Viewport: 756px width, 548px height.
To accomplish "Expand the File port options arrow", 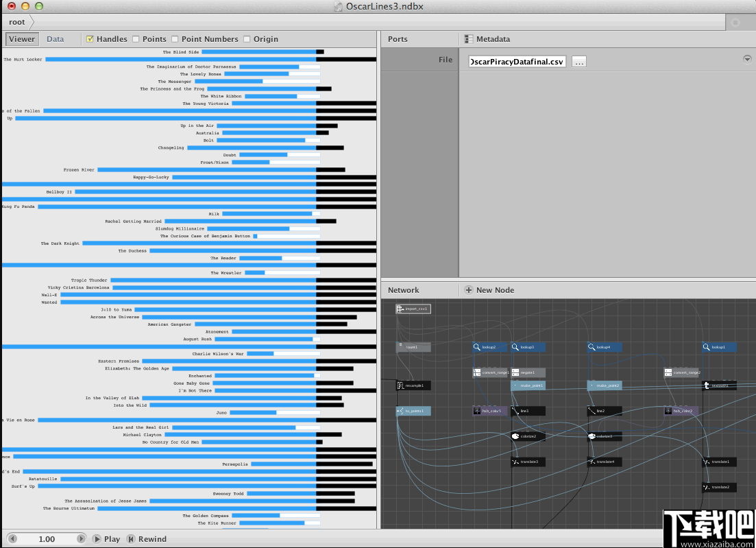I will coord(747,59).
